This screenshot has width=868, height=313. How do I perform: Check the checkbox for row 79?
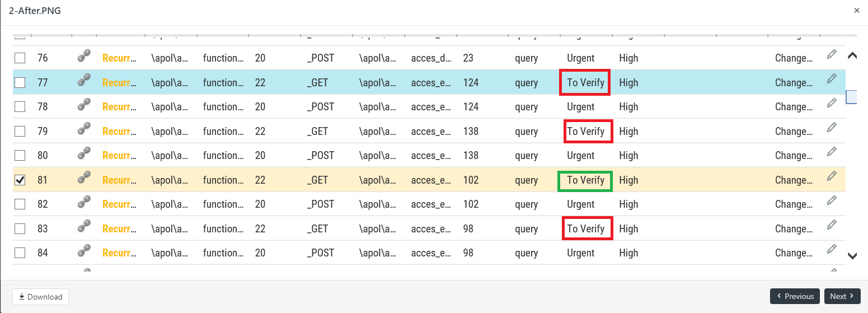point(20,132)
